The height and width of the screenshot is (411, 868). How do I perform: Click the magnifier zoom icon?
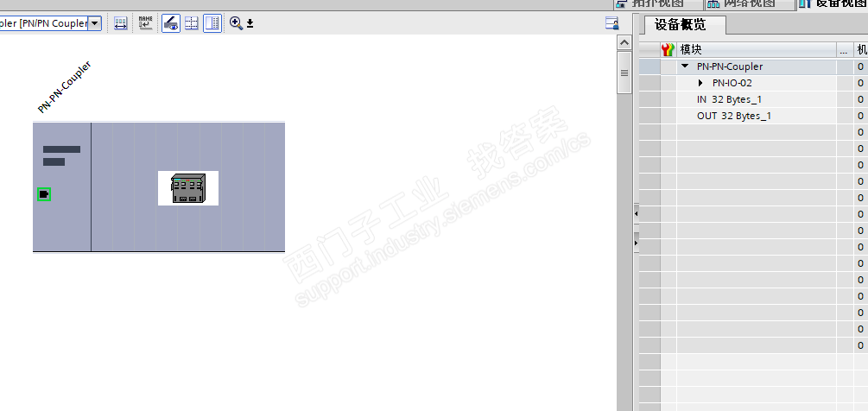point(236,23)
